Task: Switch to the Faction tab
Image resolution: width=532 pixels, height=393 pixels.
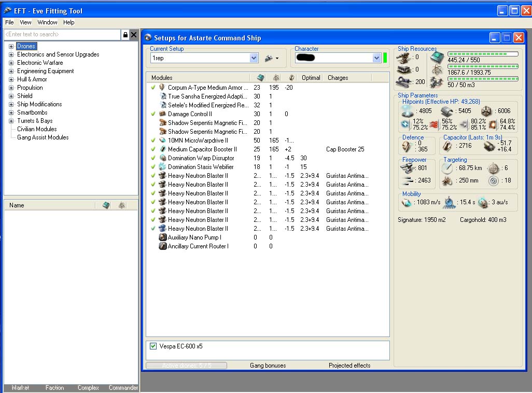Action: pyautogui.click(x=54, y=388)
